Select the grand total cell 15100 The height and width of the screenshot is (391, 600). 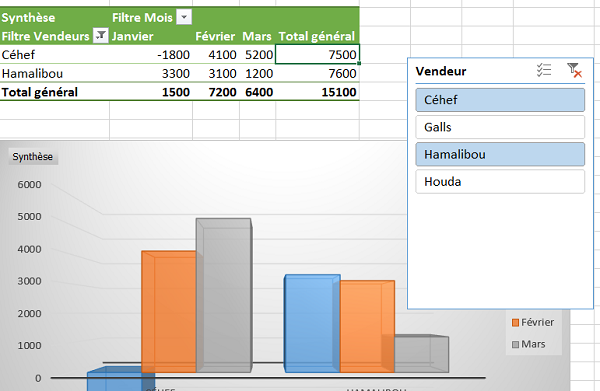317,92
